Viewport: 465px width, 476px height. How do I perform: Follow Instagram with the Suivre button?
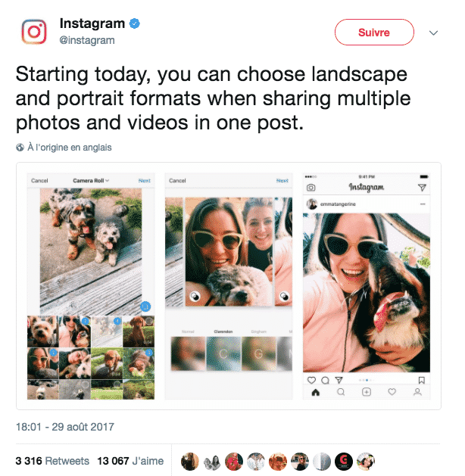[374, 33]
